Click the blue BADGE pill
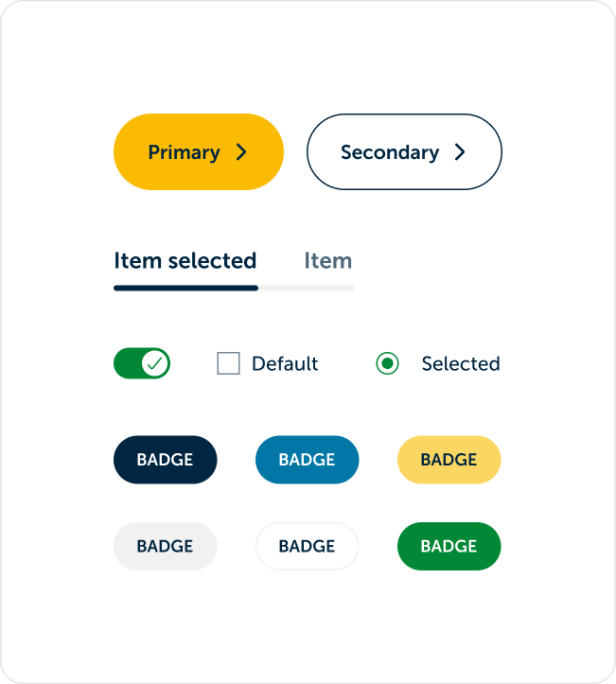Image resolution: width=616 pixels, height=684 pixels. pos(308,460)
